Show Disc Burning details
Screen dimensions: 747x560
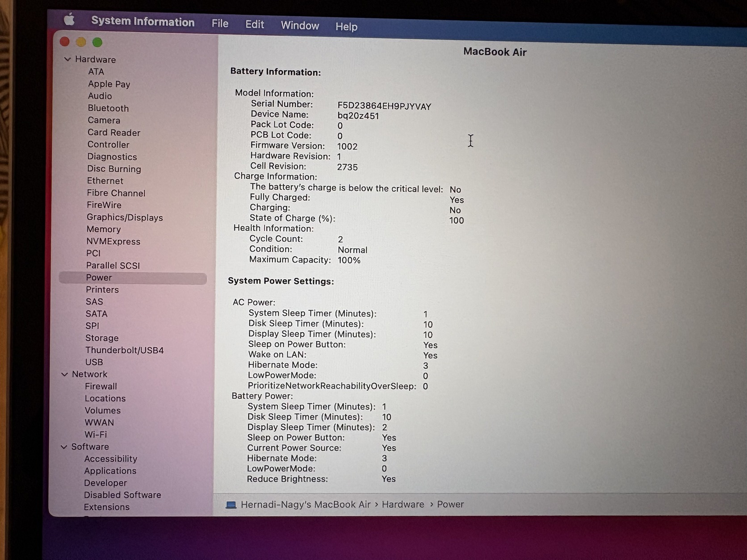coord(114,169)
